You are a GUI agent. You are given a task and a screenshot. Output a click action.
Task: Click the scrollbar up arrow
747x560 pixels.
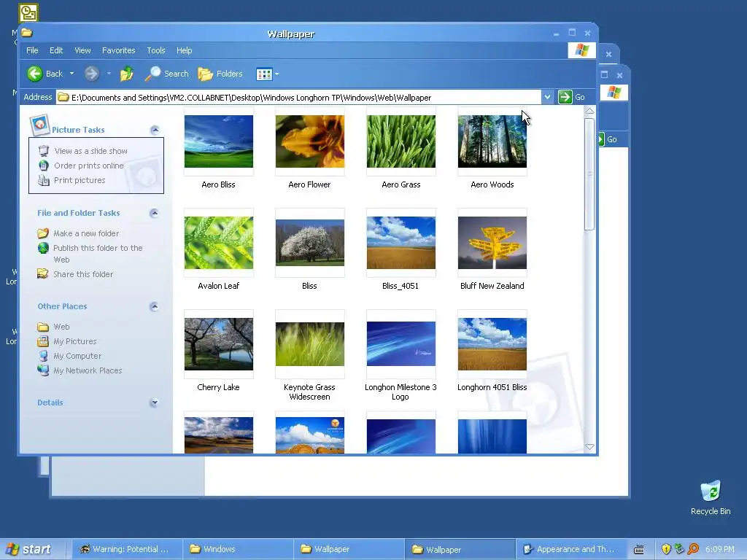589,111
